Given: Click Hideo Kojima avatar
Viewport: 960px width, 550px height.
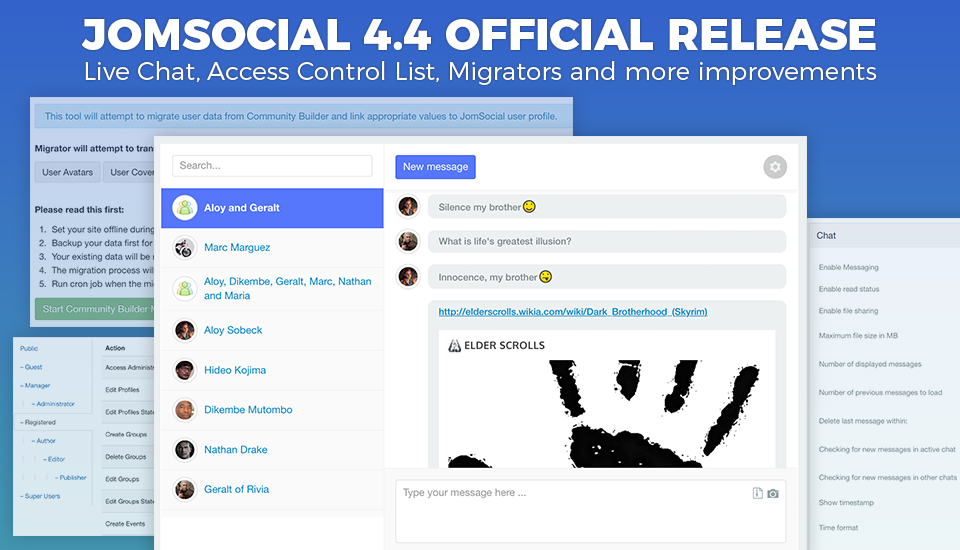Looking at the screenshot, I should pyautogui.click(x=184, y=370).
